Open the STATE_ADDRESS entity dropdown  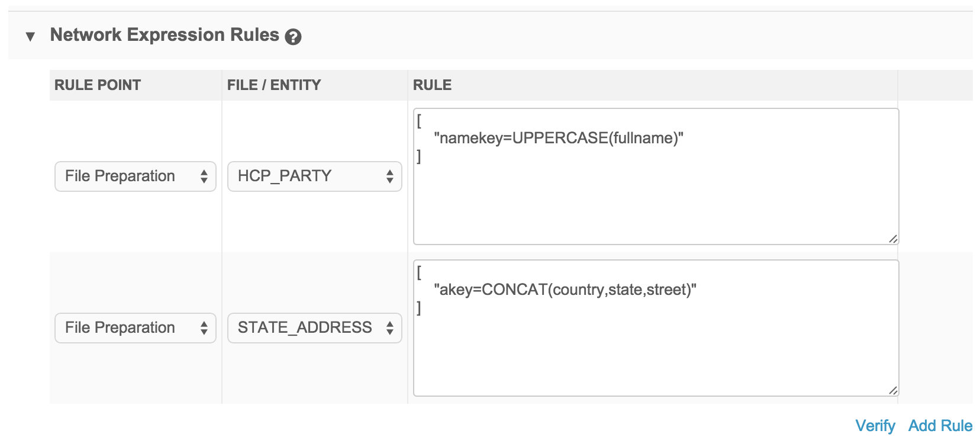tap(314, 328)
